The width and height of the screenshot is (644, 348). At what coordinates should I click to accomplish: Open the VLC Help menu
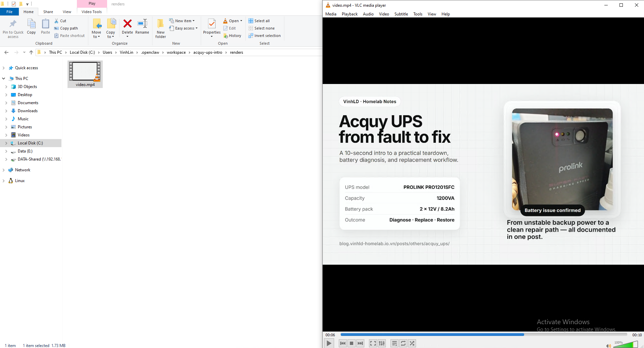(x=446, y=14)
